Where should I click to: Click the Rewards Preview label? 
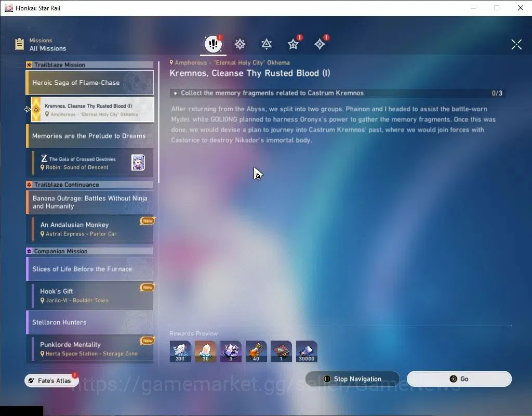coord(193,333)
